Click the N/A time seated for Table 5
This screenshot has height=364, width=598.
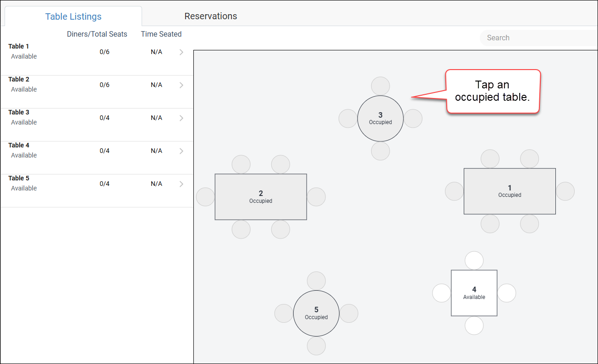[x=156, y=184]
